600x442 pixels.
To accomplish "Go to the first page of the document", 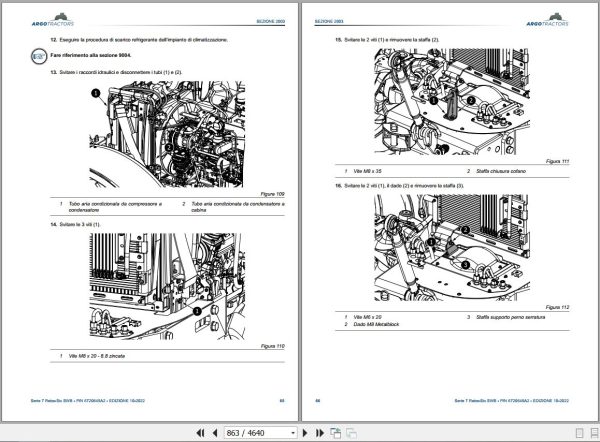I will (x=200, y=433).
